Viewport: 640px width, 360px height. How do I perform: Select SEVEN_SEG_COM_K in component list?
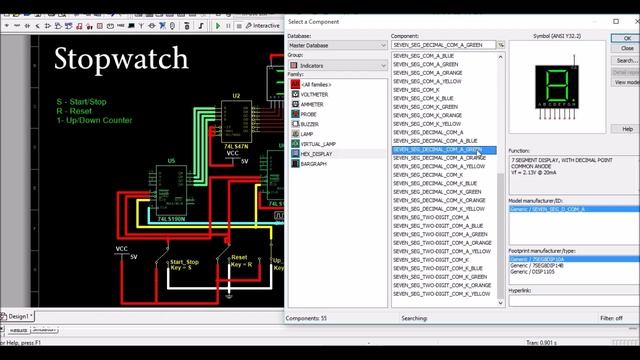click(x=416, y=90)
